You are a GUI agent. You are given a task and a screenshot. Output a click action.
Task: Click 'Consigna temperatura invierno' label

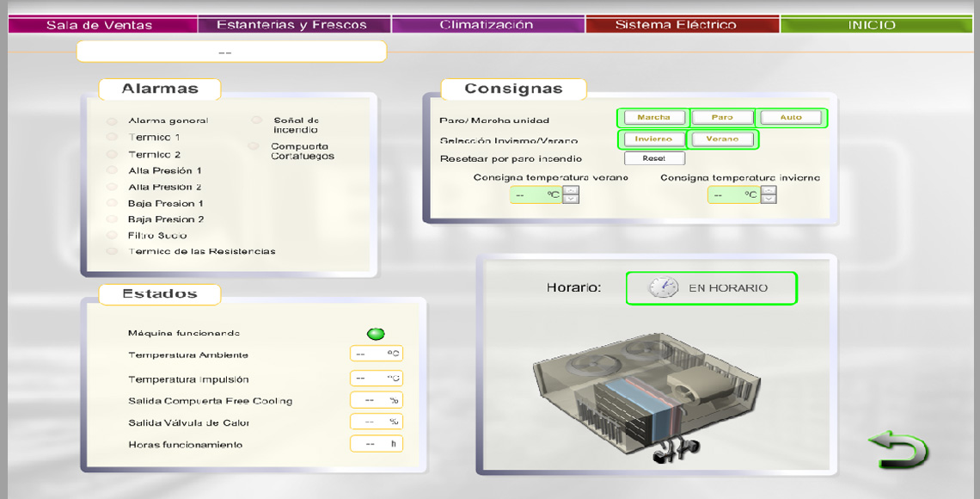click(740, 177)
